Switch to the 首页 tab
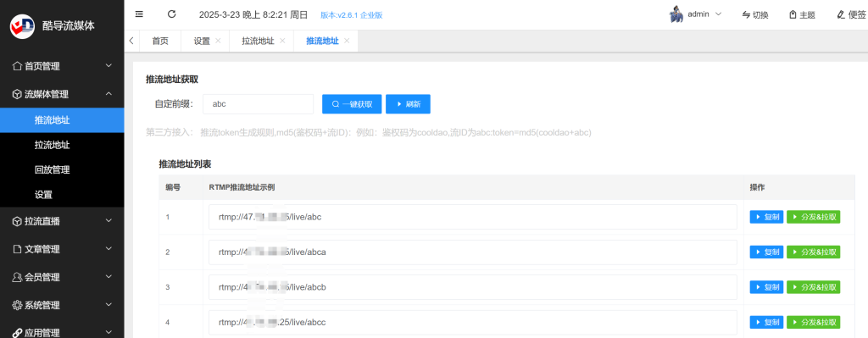The image size is (868, 338). tap(160, 41)
